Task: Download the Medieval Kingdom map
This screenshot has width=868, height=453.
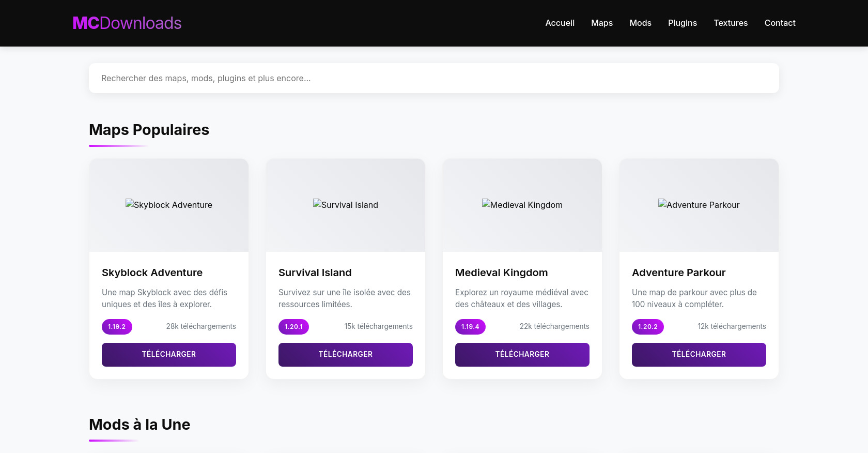Action: pos(522,355)
